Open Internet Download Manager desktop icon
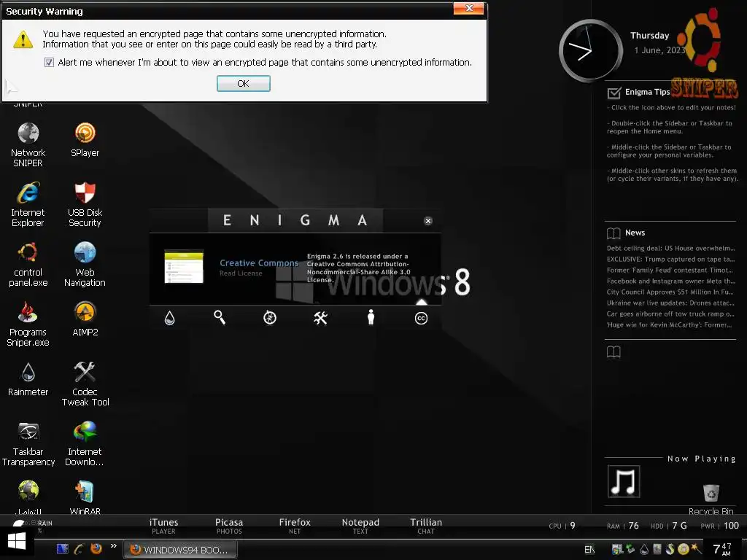 [x=85, y=444]
